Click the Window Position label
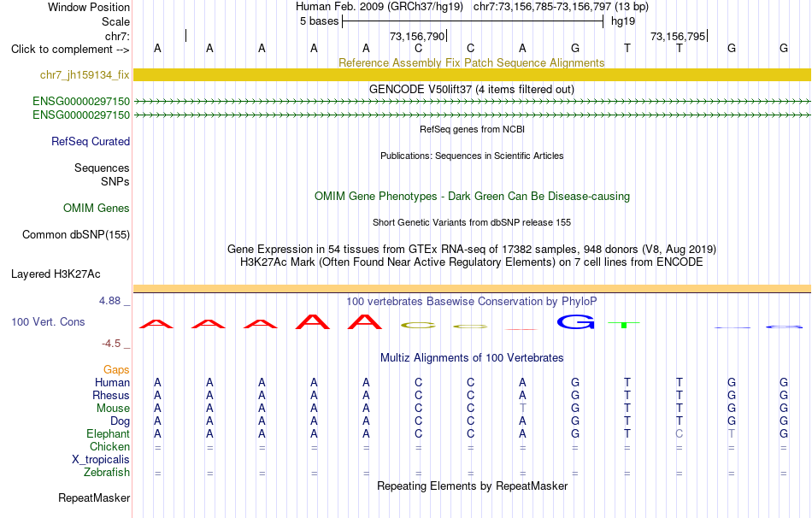Viewport: 812px width, 518px height. click(x=89, y=7)
